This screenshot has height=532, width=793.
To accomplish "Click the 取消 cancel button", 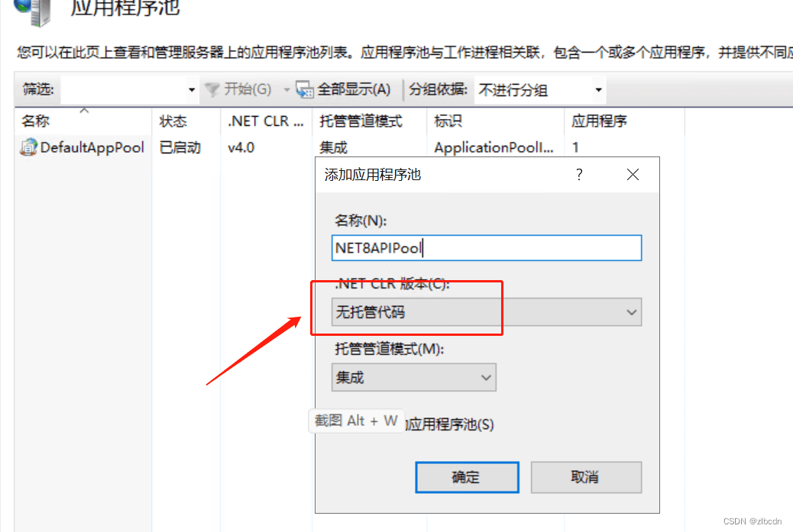I will click(x=586, y=477).
